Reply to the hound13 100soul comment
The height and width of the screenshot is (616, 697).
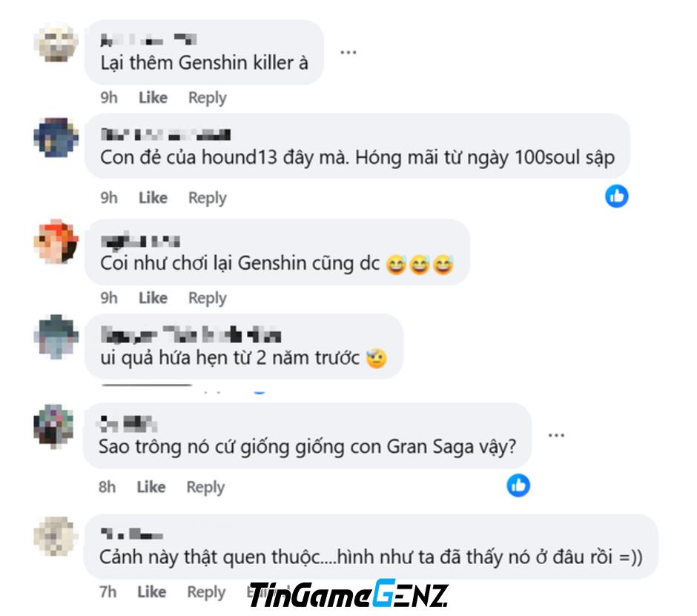207,198
